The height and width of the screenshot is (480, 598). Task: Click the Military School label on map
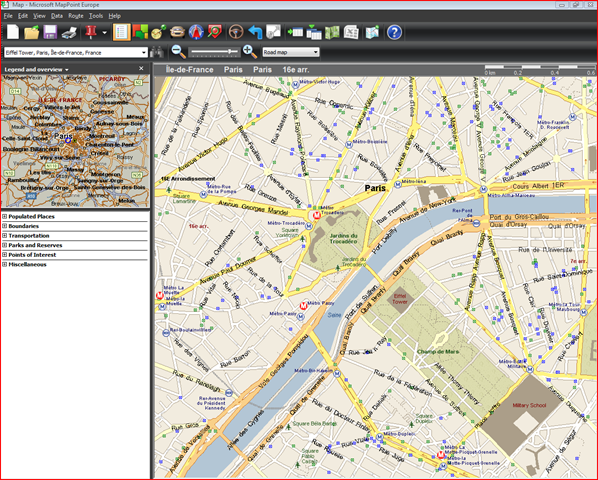click(529, 405)
